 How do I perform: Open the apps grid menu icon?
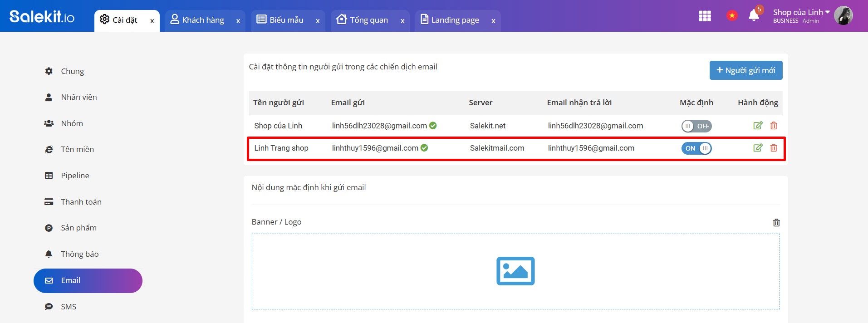pyautogui.click(x=705, y=16)
